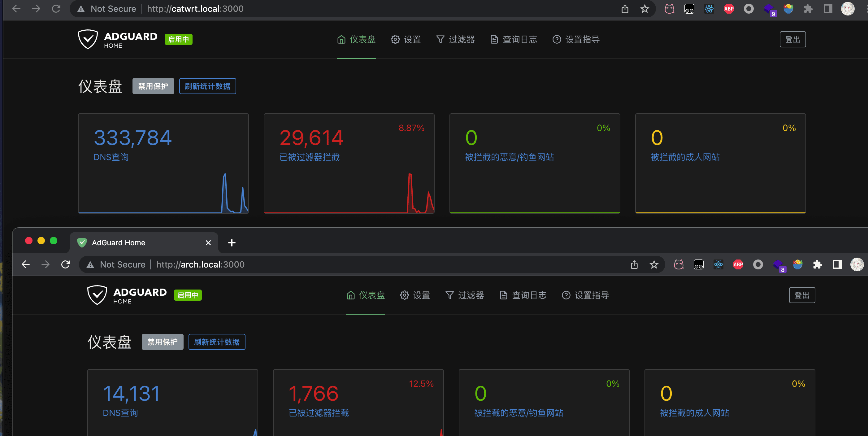The height and width of the screenshot is (436, 868).
Task: Click 被拦截的恶意/钓鱼网站 in arch.local window
Action: click(x=519, y=413)
